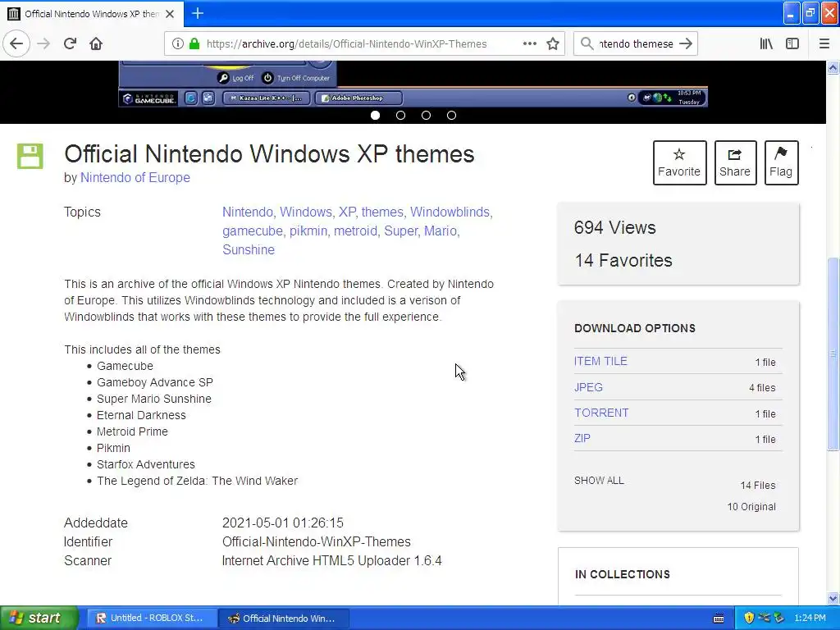Open the gamecube topic link
The height and width of the screenshot is (630, 840).
253,231
